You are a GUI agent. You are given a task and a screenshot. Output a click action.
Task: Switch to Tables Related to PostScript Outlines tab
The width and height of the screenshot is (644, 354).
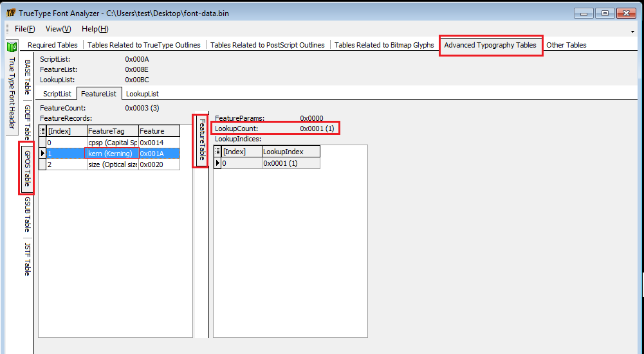268,45
